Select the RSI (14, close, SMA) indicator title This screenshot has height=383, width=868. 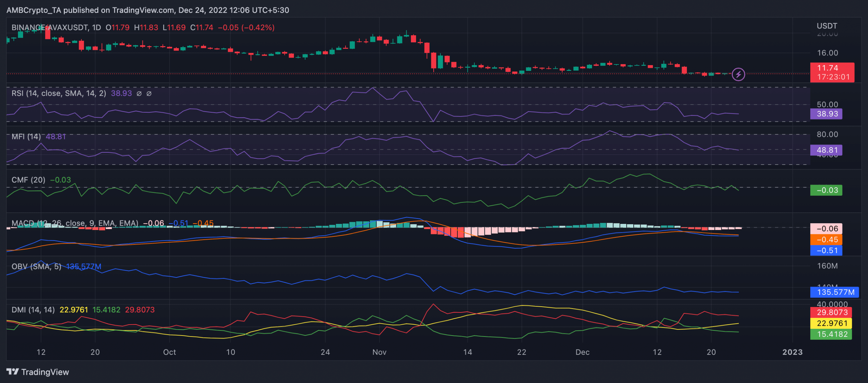[59, 93]
